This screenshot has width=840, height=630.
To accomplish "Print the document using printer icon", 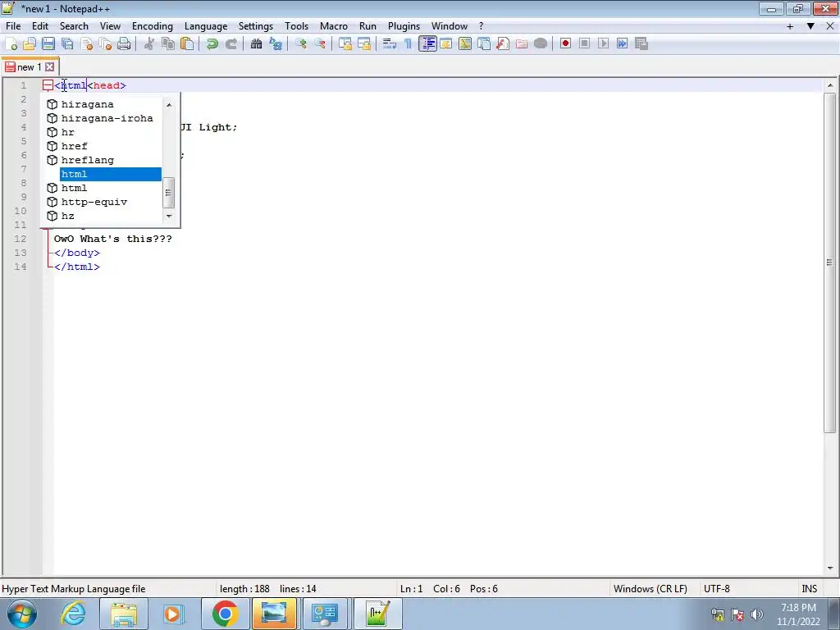I will (124, 44).
